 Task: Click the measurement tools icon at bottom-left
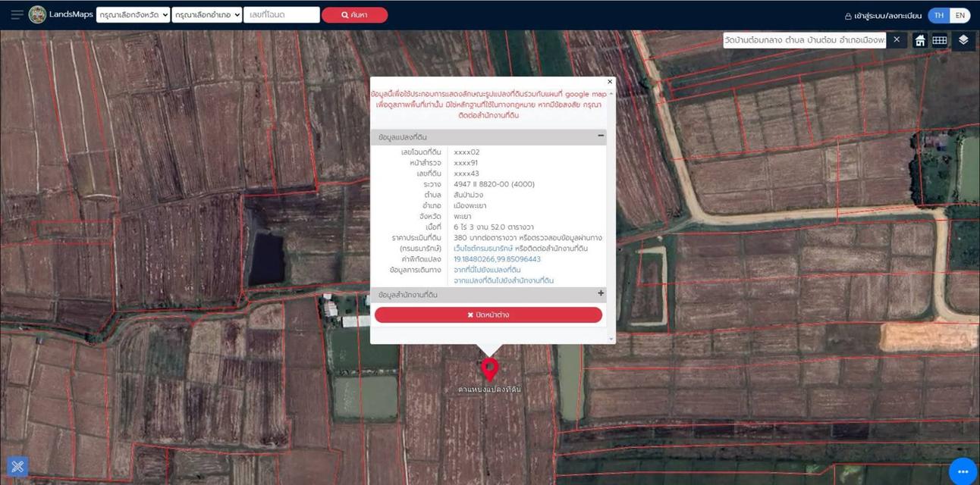[x=17, y=466]
